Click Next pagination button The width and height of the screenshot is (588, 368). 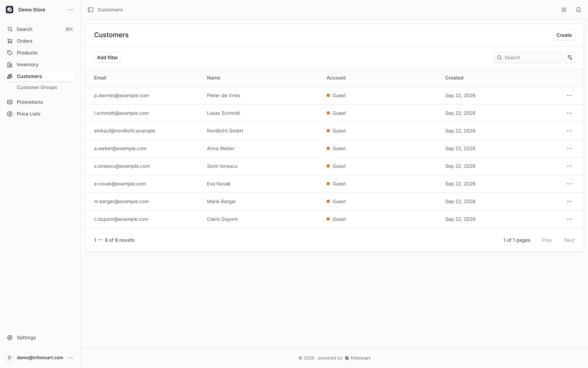point(569,240)
